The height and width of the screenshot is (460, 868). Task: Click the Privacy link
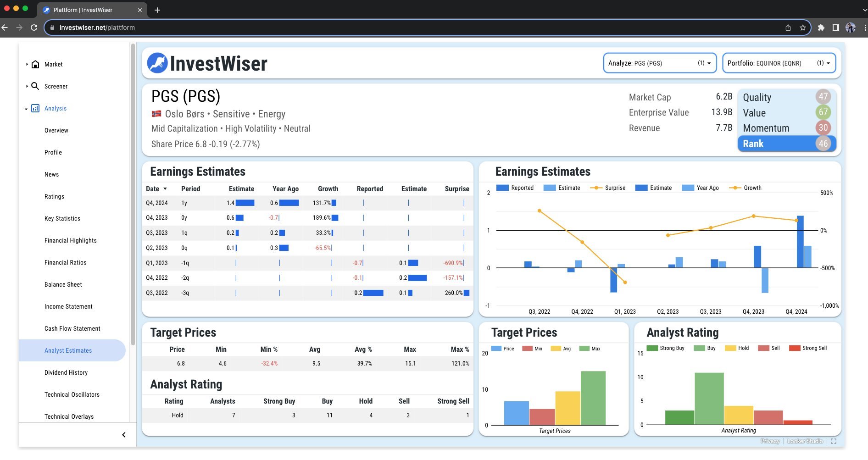[x=770, y=441]
